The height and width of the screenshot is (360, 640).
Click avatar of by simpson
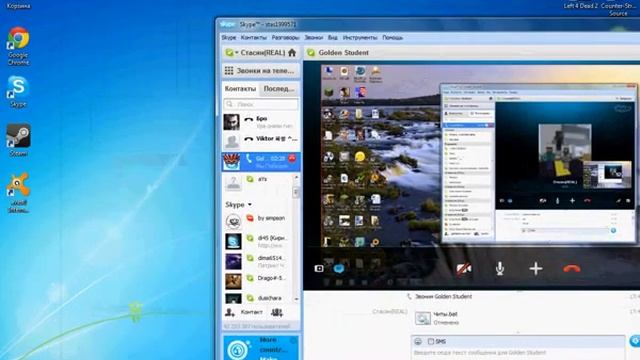point(233,221)
